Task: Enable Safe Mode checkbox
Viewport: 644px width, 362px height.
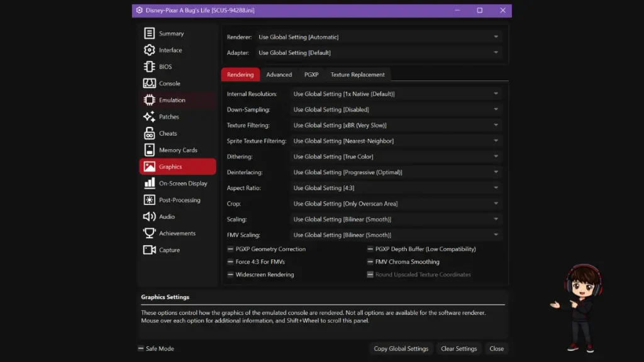Action: point(141,348)
